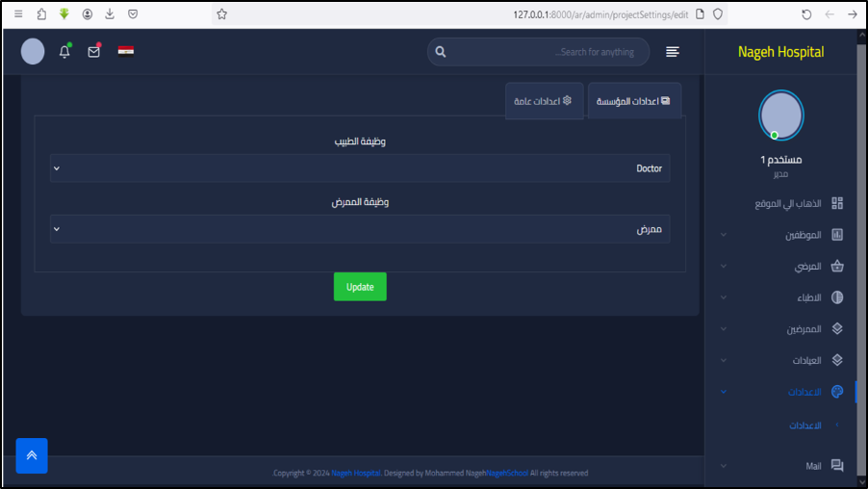Click the Nageh Hospital footer link
The height and width of the screenshot is (489, 868).
tap(355, 474)
